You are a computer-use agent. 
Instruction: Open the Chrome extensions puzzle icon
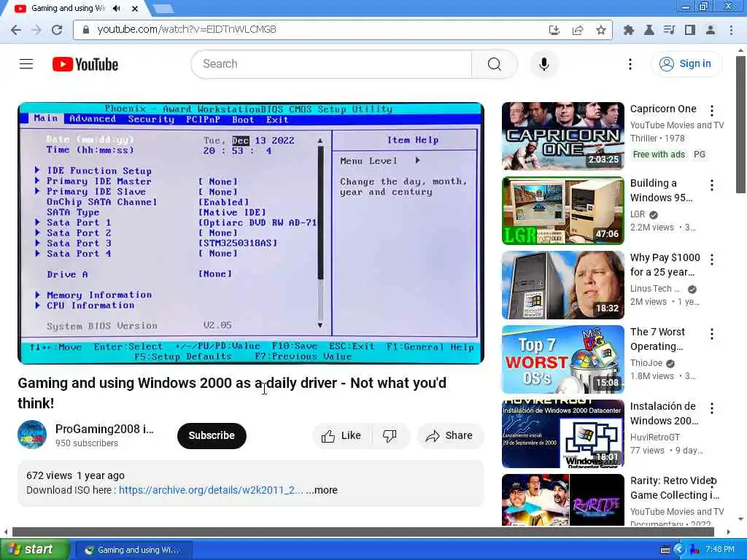tap(628, 30)
